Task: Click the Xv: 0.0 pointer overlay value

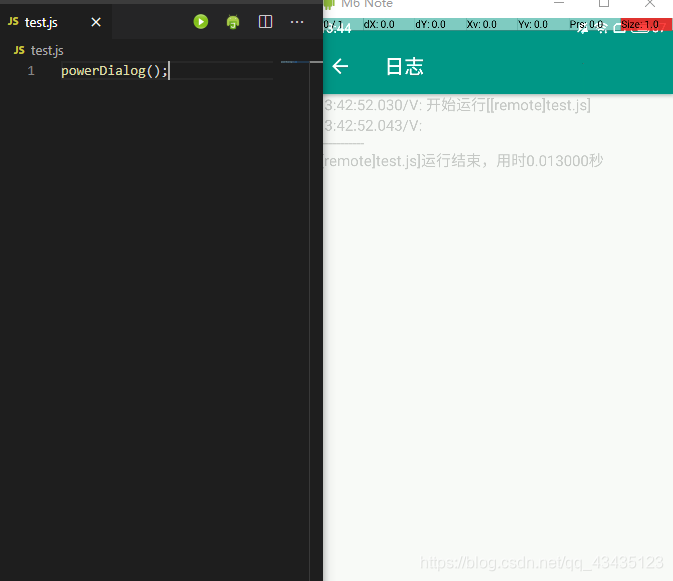Action: (x=482, y=24)
